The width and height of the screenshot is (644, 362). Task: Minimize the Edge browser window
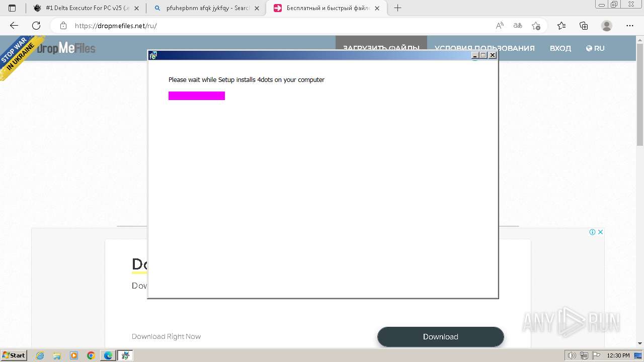point(601,5)
